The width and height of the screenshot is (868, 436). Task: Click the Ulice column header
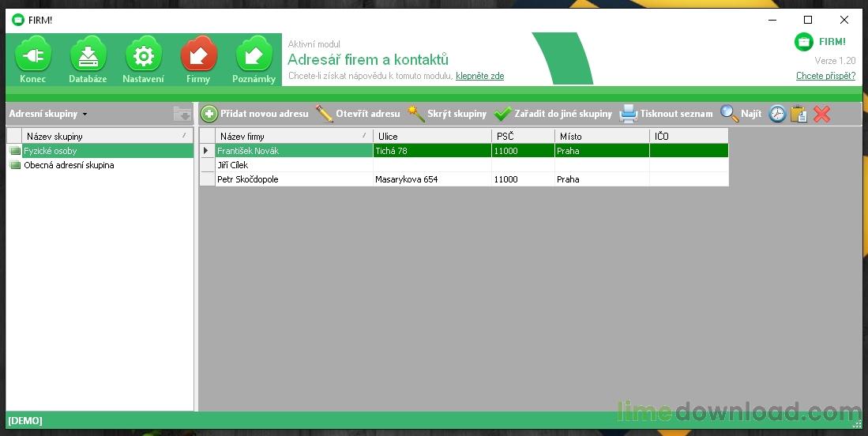click(432, 136)
